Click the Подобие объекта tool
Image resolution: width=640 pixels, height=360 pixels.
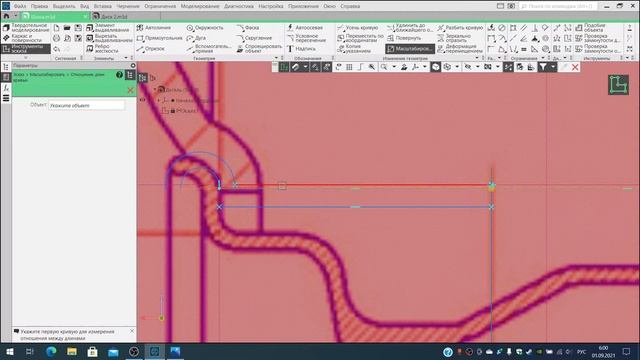click(x=591, y=27)
